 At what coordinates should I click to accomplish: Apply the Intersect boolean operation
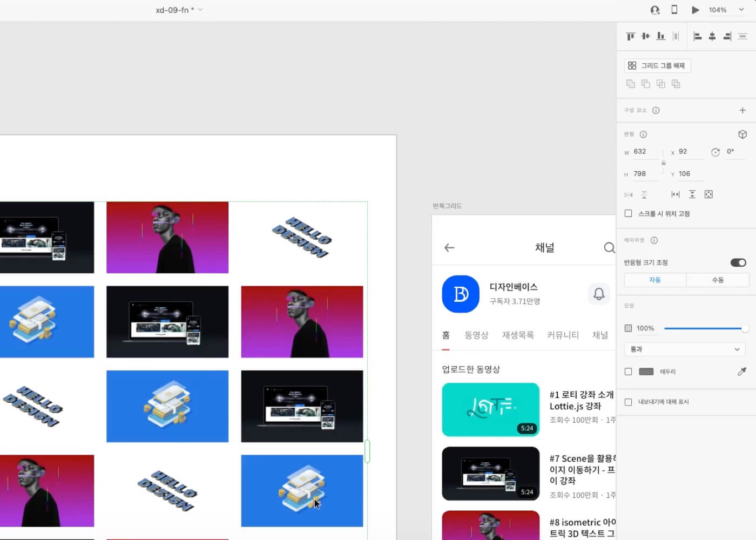(x=660, y=84)
